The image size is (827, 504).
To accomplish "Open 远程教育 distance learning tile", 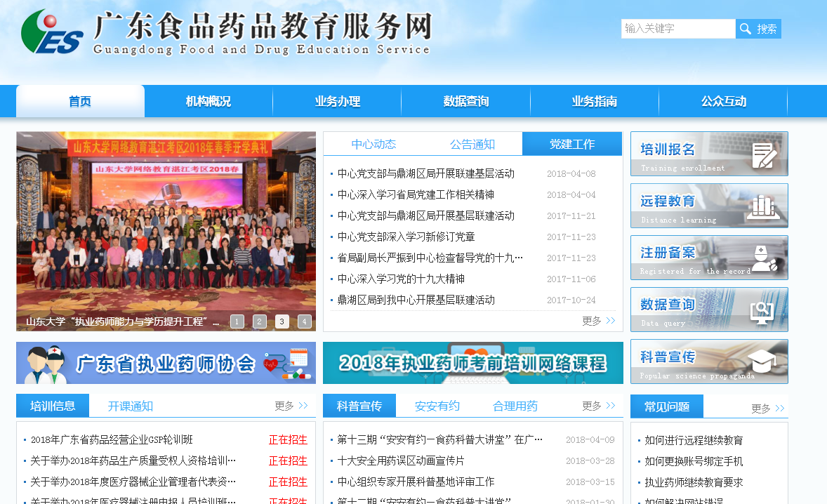I will point(708,206).
